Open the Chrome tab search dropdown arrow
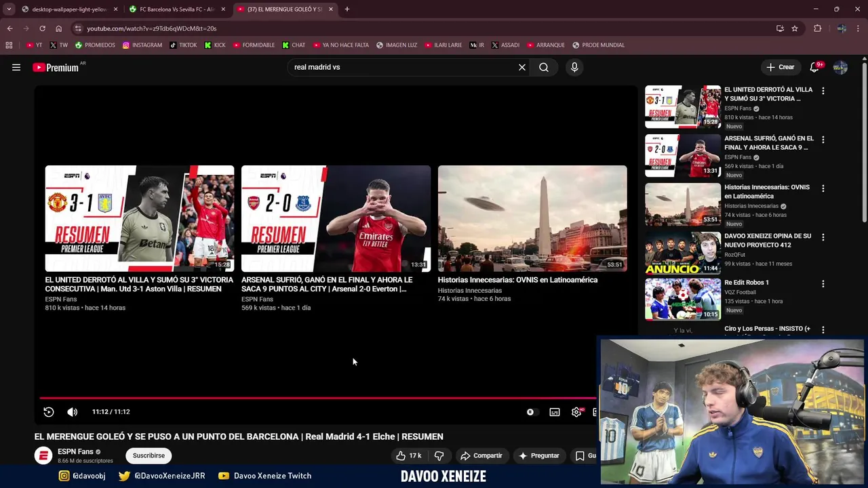868x488 pixels. pos(9,9)
